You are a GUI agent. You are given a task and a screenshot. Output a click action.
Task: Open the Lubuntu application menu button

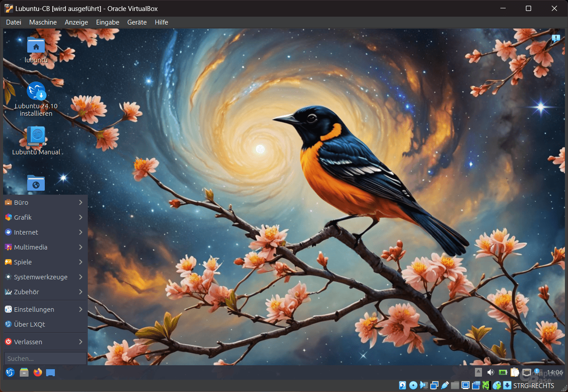click(10, 372)
